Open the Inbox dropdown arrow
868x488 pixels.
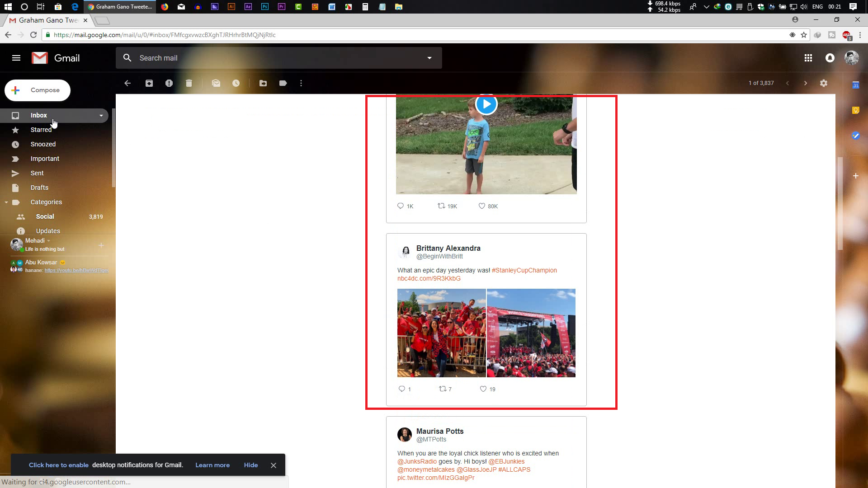pyautogui.click(x=101, y=116)
